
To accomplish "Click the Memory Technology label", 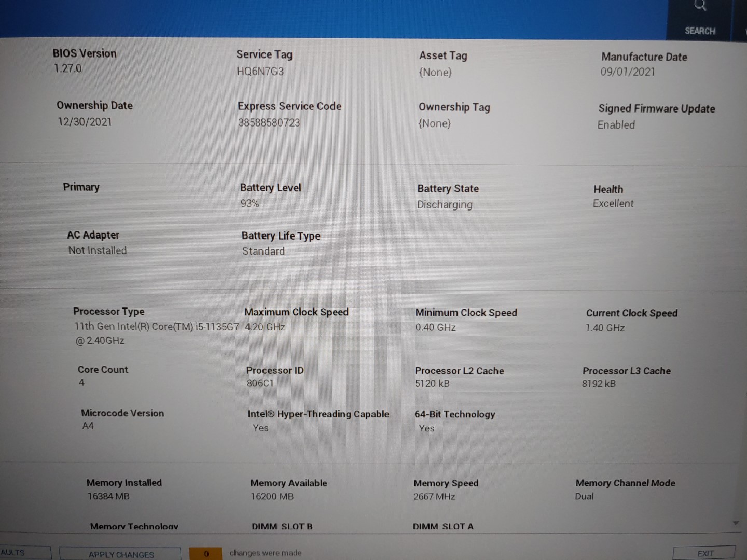I will click(134, 526).
